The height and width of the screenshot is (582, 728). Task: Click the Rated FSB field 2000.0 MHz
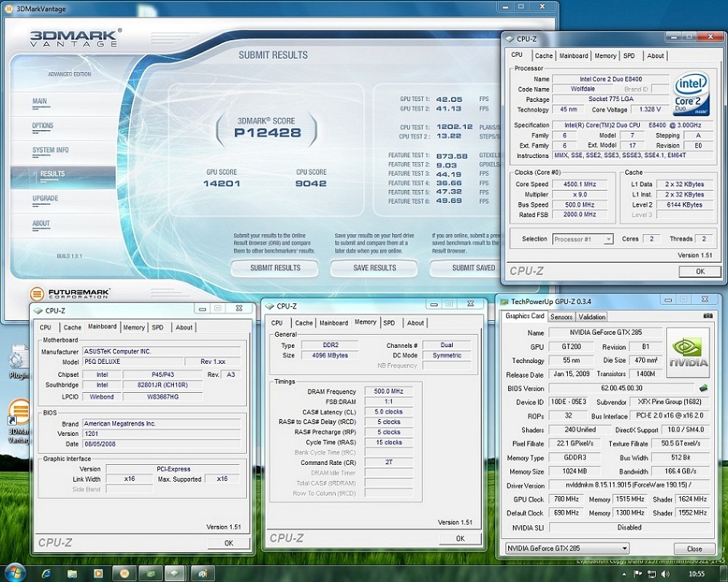(x=579, y=215)
